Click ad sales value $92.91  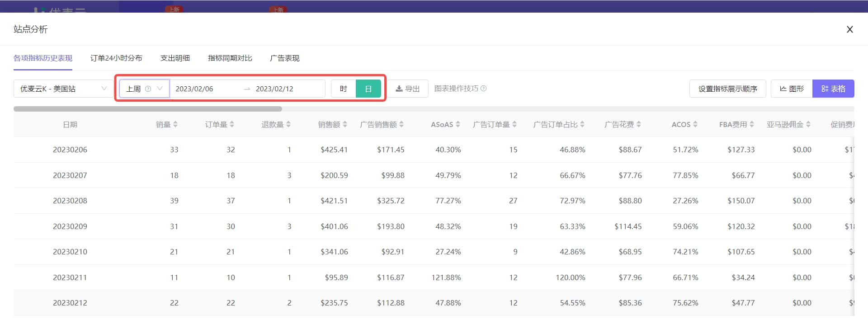393,252
